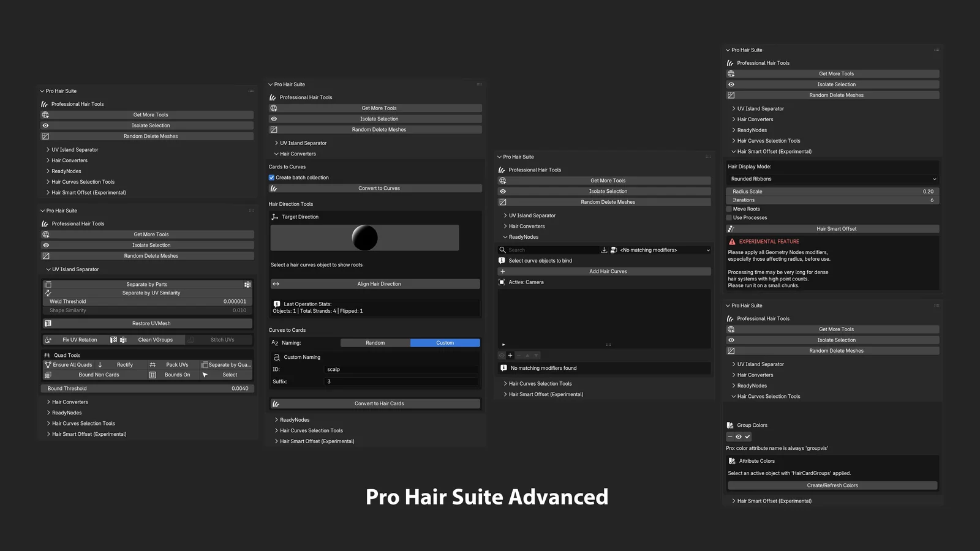
Task: Click the Target Direction icon
Action: pyautogui.click(x=274, y=216)
